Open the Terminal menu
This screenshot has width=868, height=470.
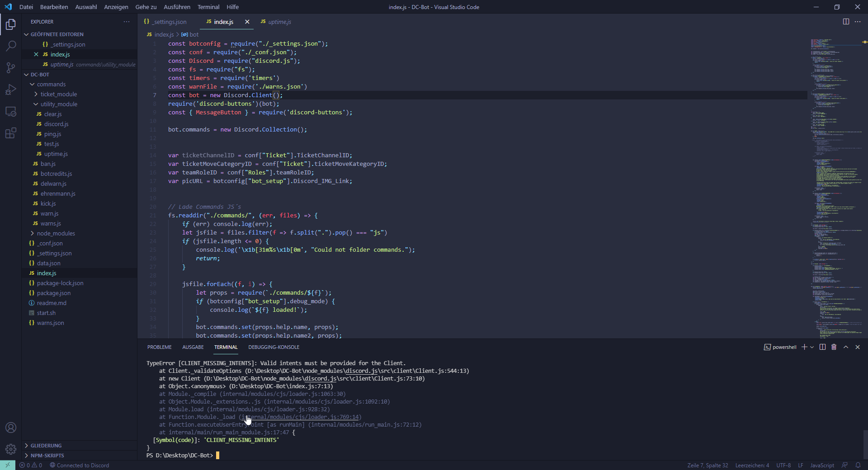click(208, 7)
